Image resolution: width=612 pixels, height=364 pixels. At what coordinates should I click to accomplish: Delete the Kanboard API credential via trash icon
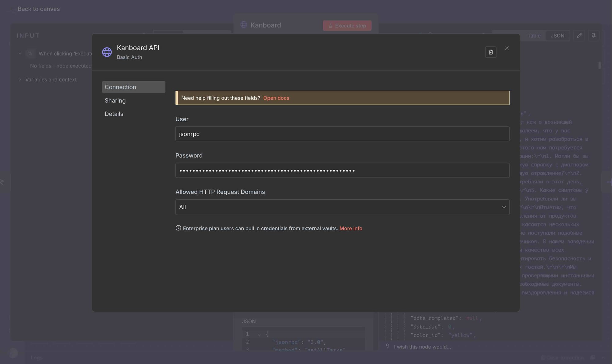(x=491, y=52)
